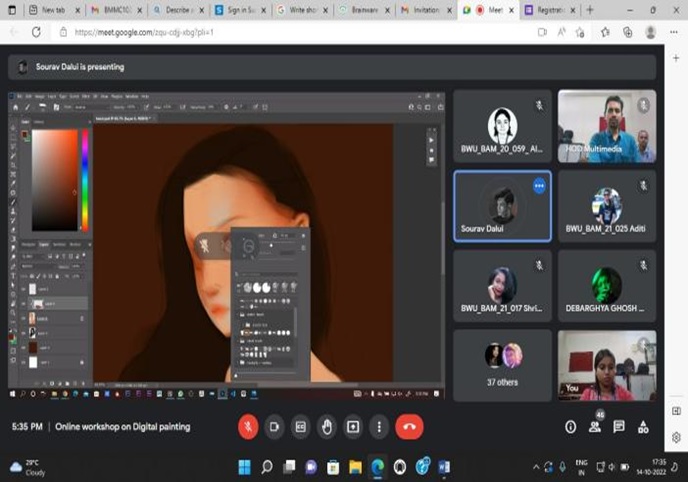
Task: Open meeting details info icon
Action: (570, 426)
